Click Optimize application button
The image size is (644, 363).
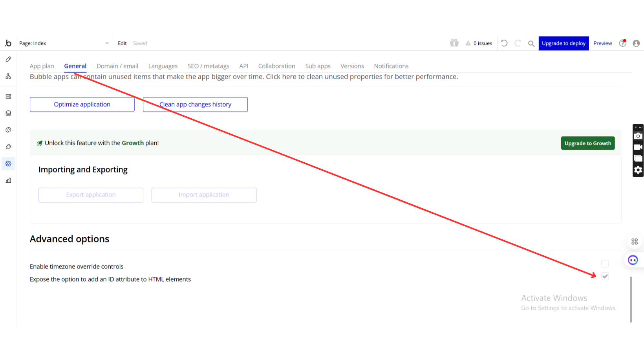pos(82,104)
